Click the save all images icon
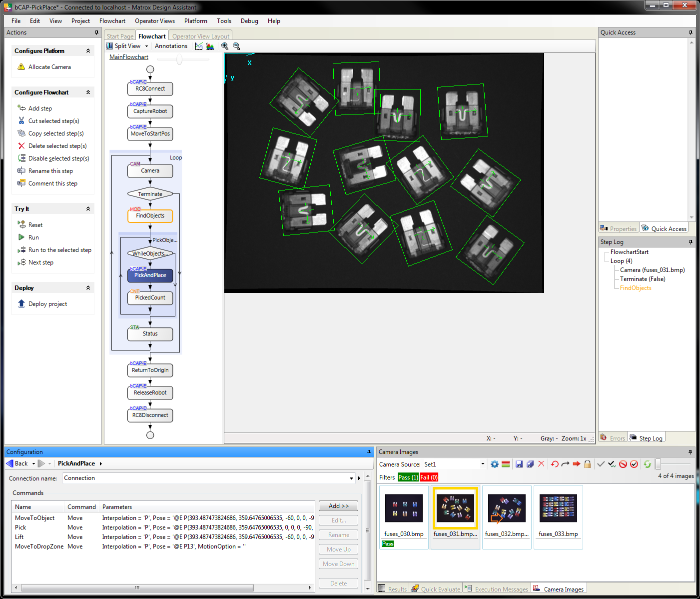 pyautogui.click(x=530, y=464)
